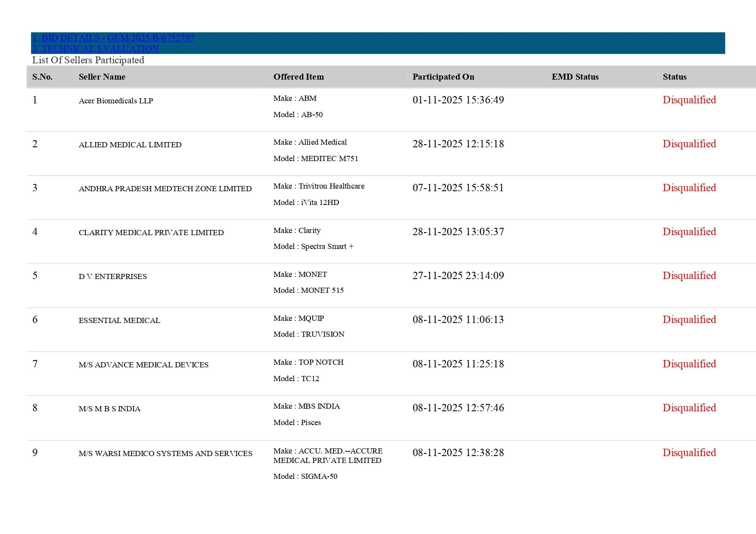Image resolution: width=756 pixels, height=534 pixels.
Task: Click Make Trivitron Healthcare offered item
Action: click(319, 186)
